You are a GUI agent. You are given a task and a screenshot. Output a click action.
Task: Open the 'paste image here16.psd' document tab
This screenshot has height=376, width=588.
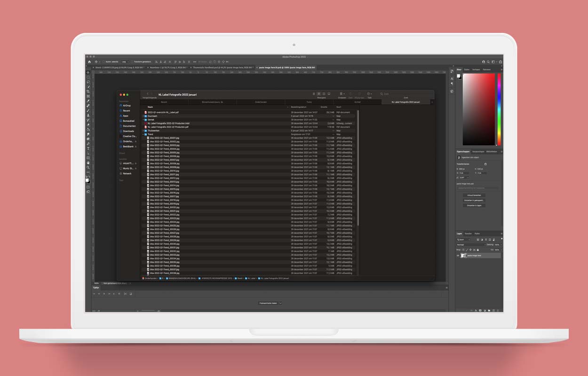287,67
